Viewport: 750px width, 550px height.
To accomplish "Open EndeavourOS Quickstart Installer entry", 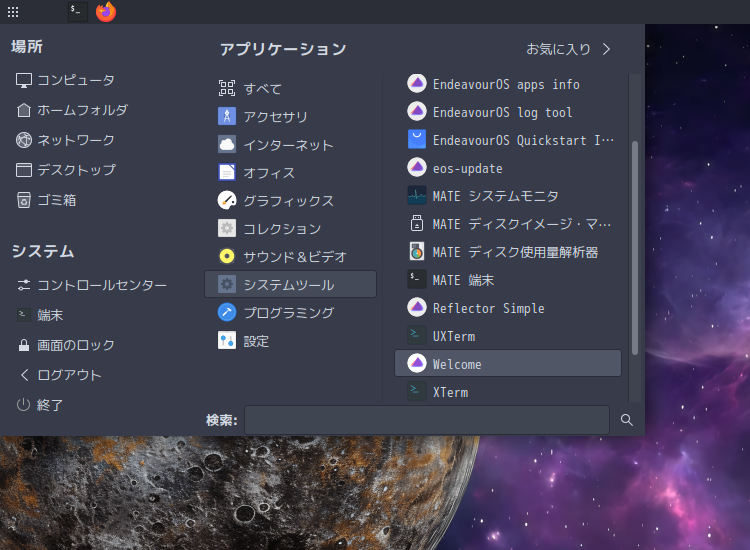I will click(507, 140).
